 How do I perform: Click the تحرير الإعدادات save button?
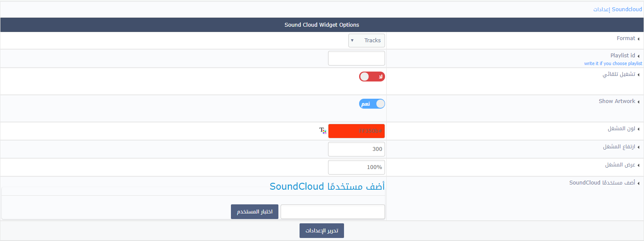pos(322,231)
